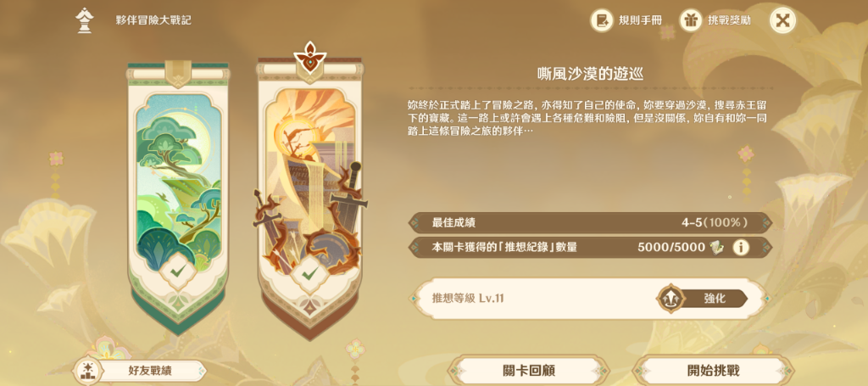
Task: Select the desert swords stage banner
Action: point(310,199)
